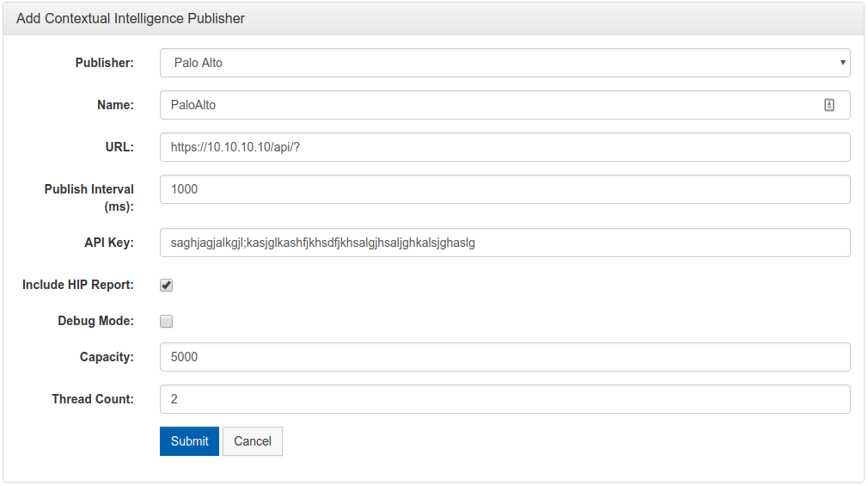Click the 'API Key:' label
The width and height of the screenshot is (868, 486).
click(109, 243)
